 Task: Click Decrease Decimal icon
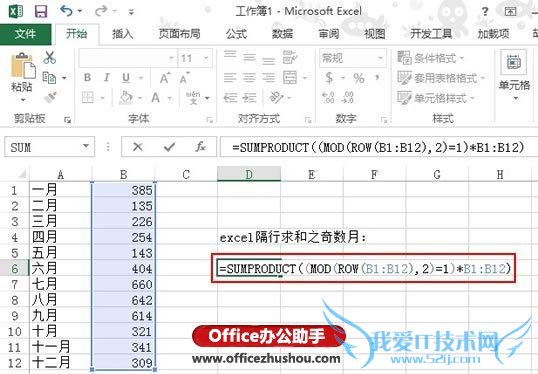(x=347, y=98)
